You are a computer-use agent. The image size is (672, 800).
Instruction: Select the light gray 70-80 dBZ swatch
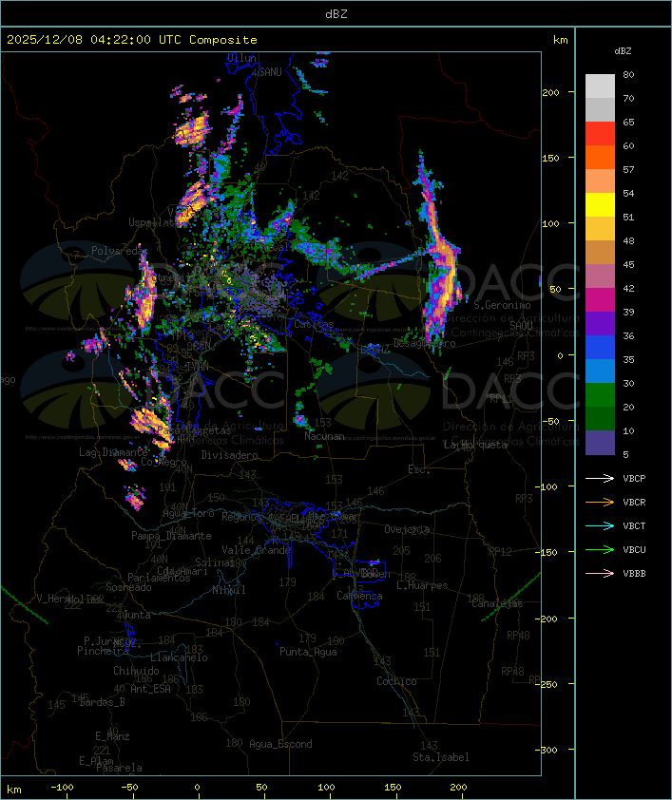(x=600, y=86)
